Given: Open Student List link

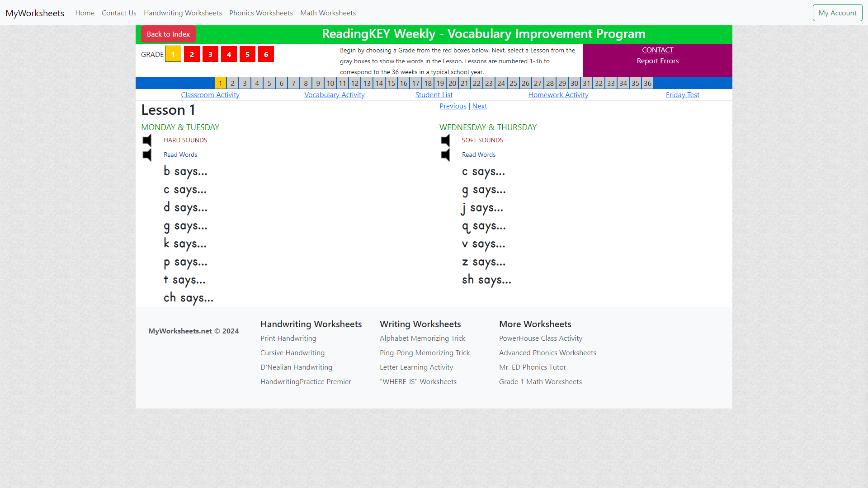Looking at the screenshot, I should pos(434,95).
